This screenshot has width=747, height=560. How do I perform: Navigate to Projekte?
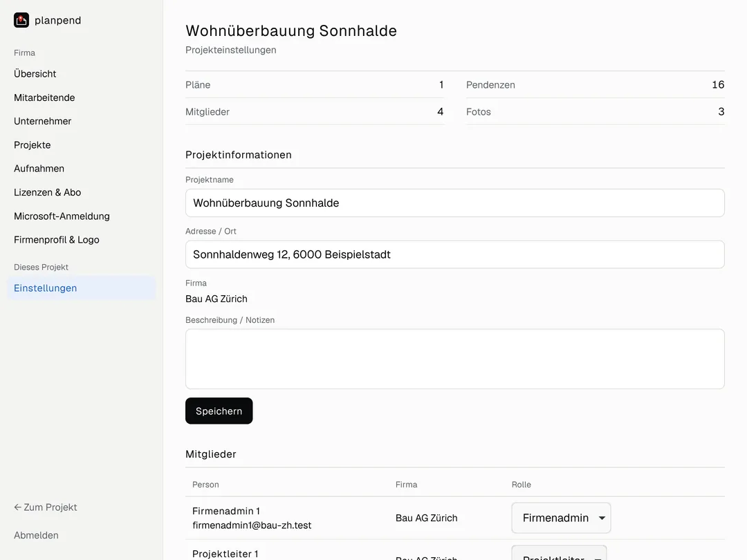click(x=32, y=144)
